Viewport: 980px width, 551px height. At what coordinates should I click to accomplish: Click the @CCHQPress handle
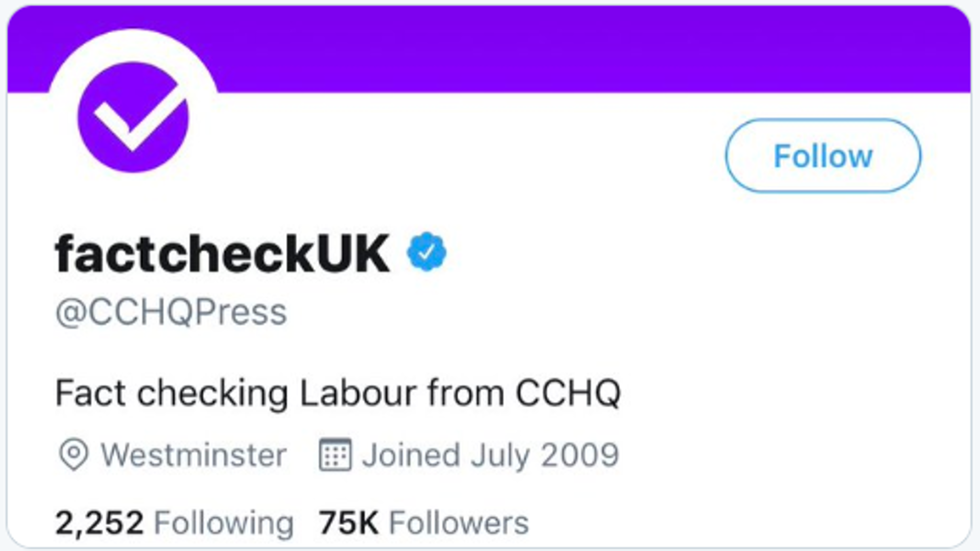(x=171, y=313)
